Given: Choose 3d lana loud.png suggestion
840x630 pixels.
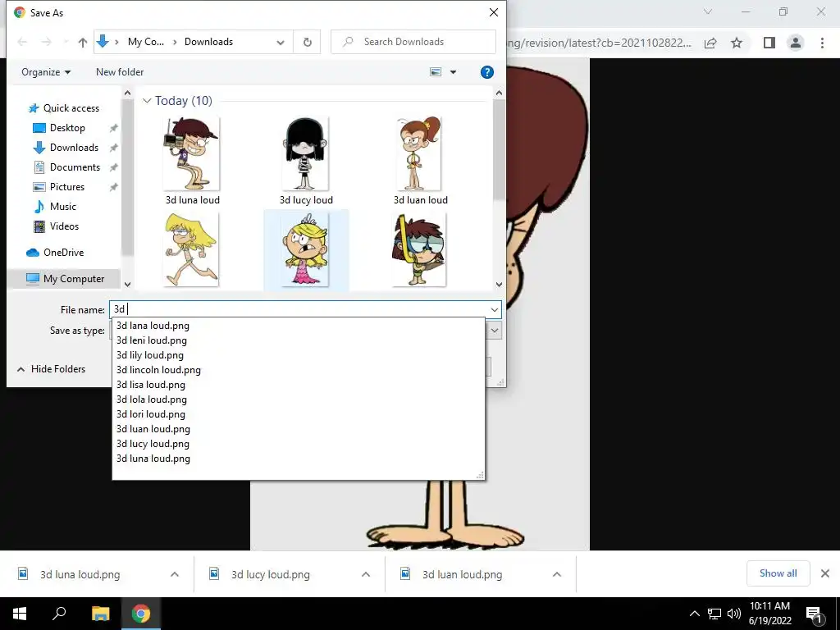Looking at the screenshot, I should pyautogui.click(x=153, y=326).
